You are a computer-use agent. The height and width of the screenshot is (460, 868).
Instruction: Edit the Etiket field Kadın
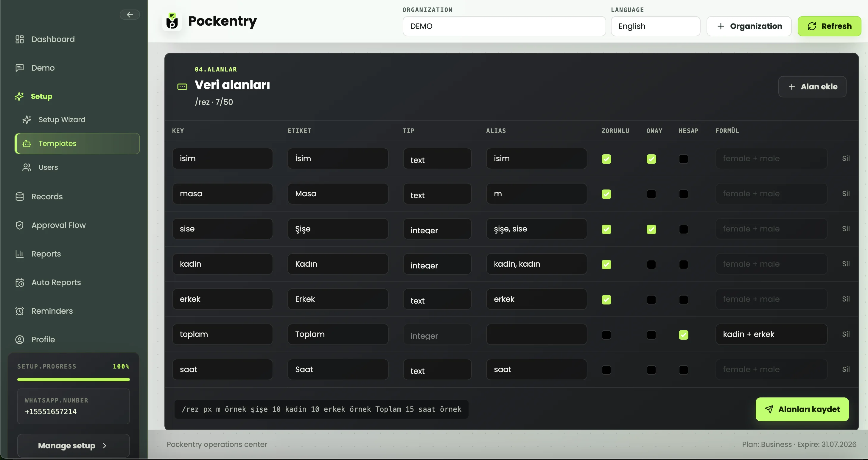point(337,264)
